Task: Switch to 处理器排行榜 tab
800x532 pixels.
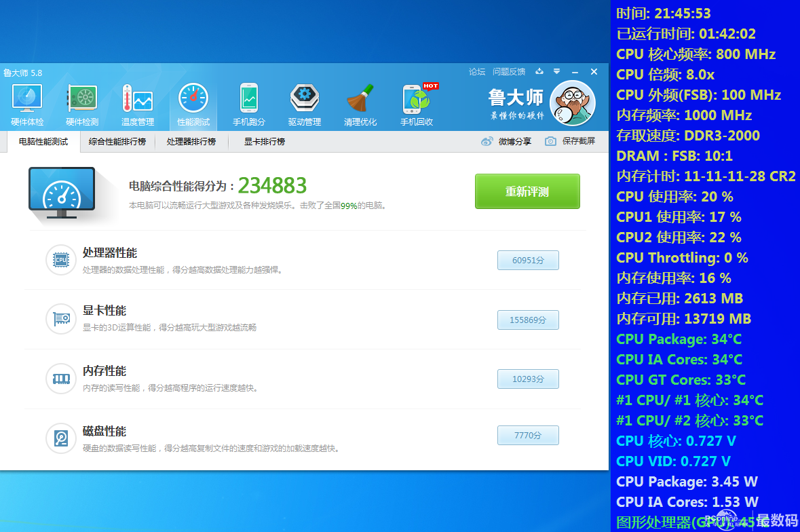Action: [191, 142]
